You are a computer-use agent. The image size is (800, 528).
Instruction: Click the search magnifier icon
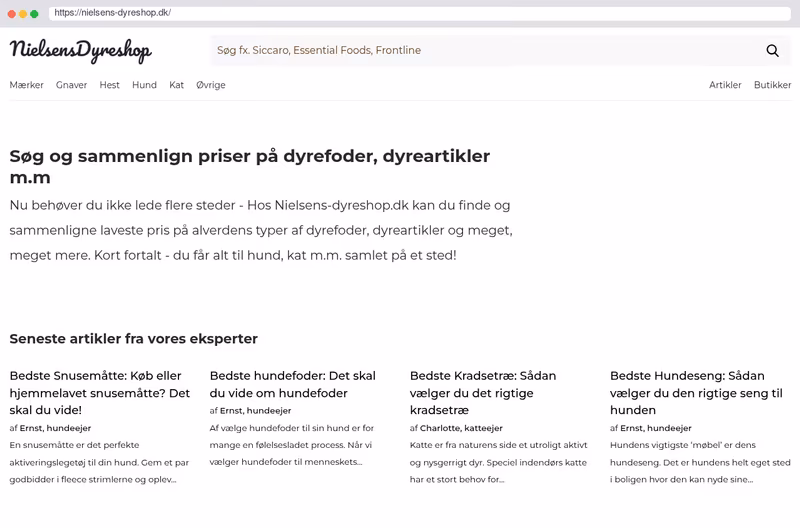(x=772, y=51)
